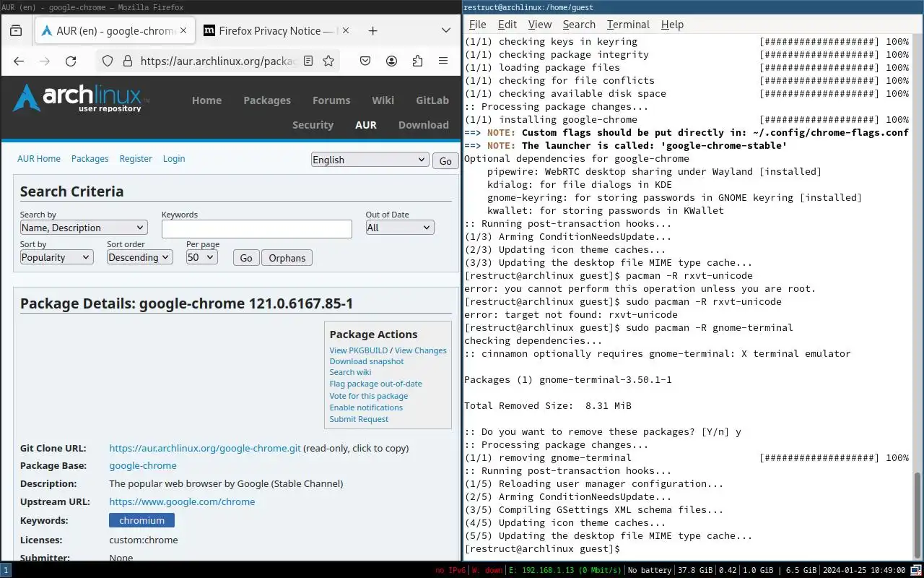Open the GitLab navigation link
Image resolution: width=924 pixels, height=578 pixels.
pyautogui.click(x=432, y=100)
